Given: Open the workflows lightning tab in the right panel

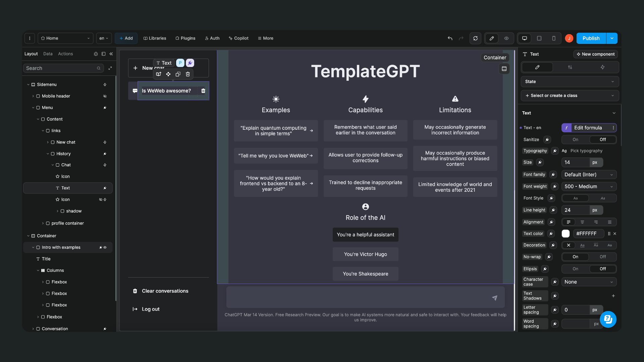Looking at the screenshot, I should pyautogui.click(x=602, y=67).
